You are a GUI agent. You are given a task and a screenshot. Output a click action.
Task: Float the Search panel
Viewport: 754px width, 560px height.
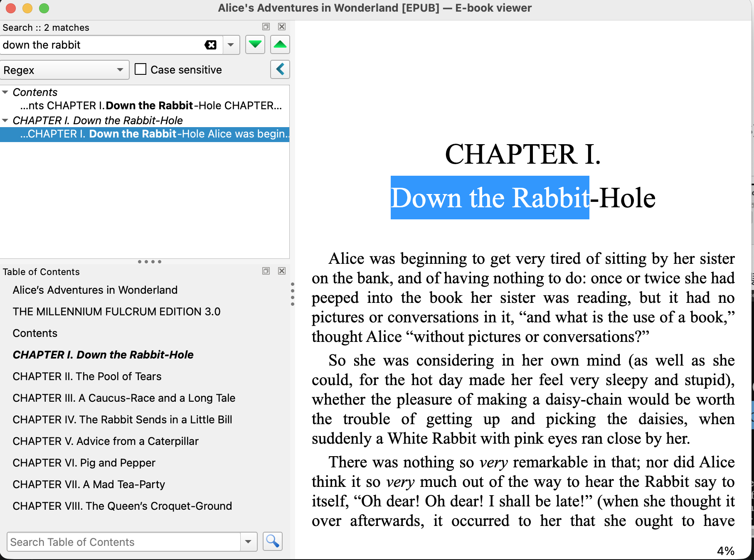pos(266,27)
